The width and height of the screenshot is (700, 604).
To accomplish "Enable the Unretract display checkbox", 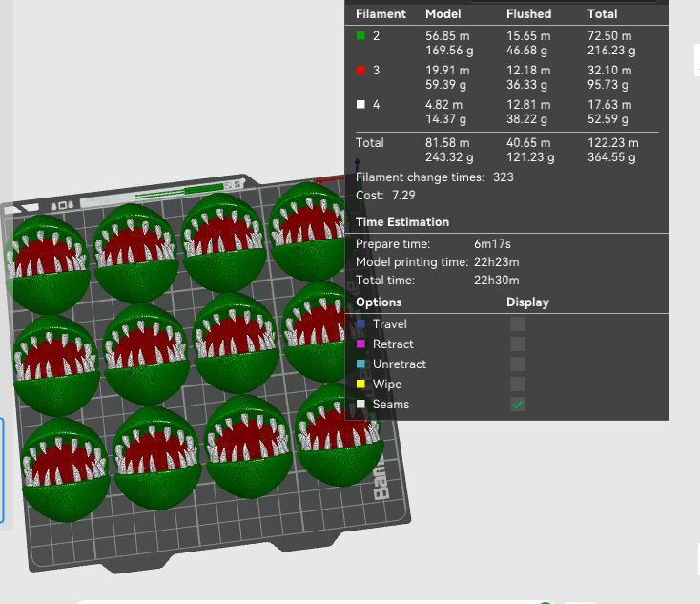I will pos(518,364).
